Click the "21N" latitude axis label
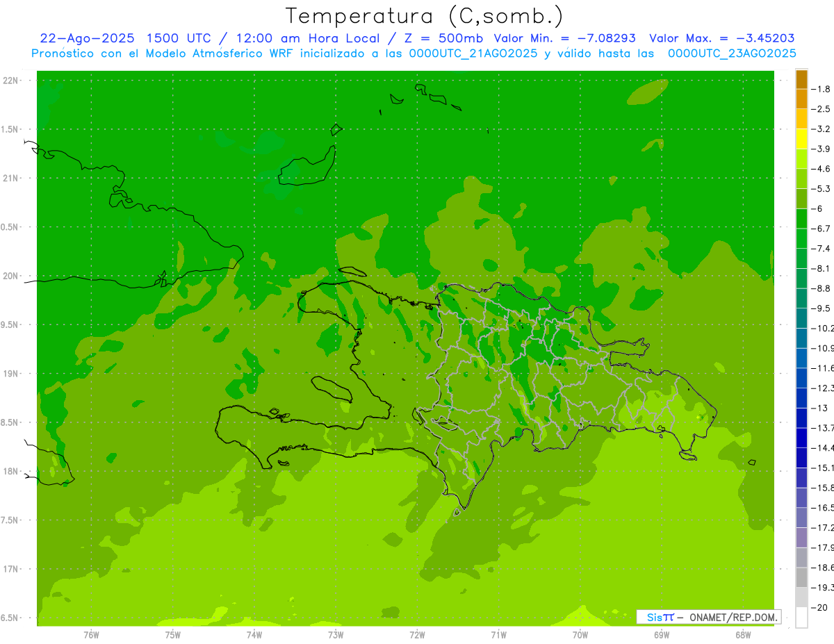The width and height of the screenshot is (834, 644). coord(10,179)
